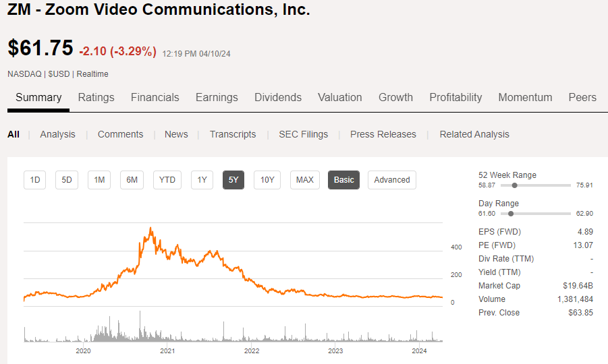Select YTD chart range
This screenshot has height=364, width=608.
click(167, 180)
